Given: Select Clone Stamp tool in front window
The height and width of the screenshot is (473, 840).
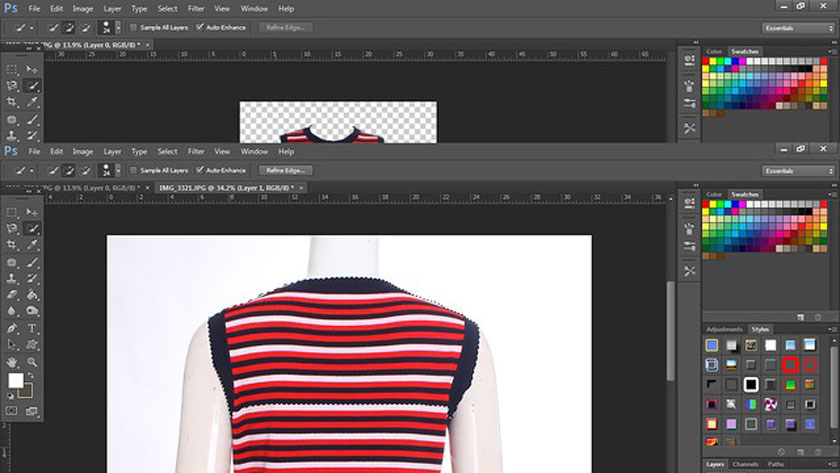Looking at the screenshot, I should pos(12,279).
